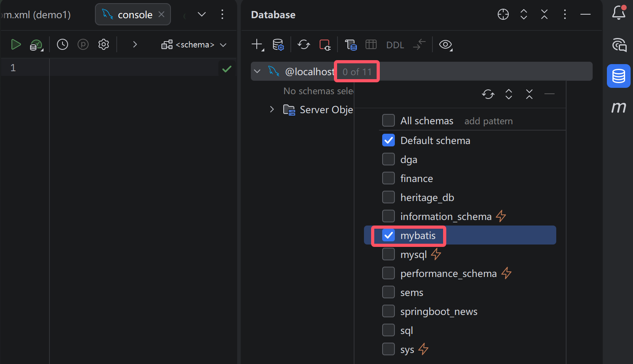This screenshot has height=364, width=633.
Task: Click the Data Source Properties icon
Action: tap(278, 45)
